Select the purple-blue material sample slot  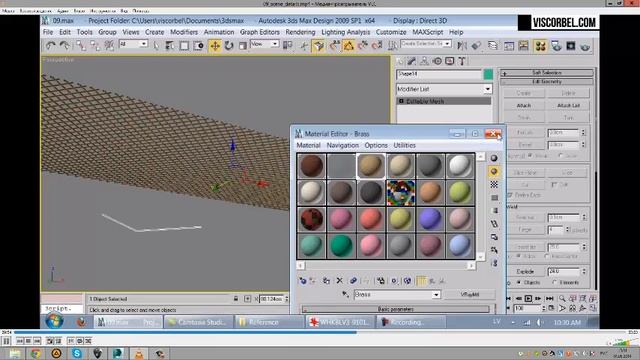pyautogui.click(x=430, y=219)
